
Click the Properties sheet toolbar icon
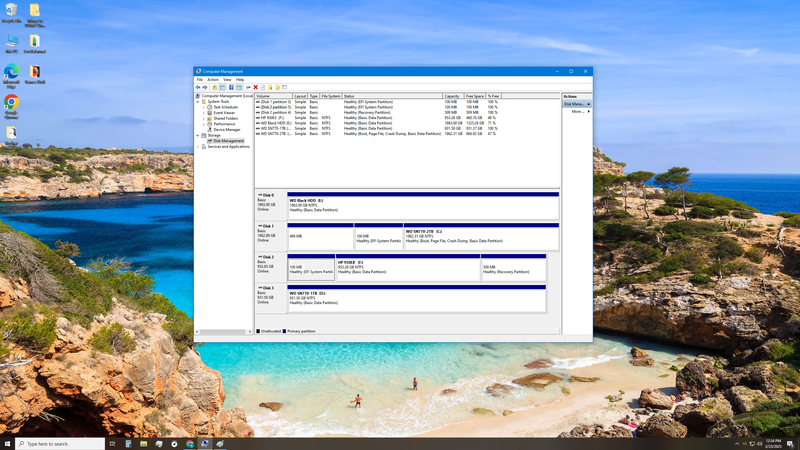(x=263, y=87)
